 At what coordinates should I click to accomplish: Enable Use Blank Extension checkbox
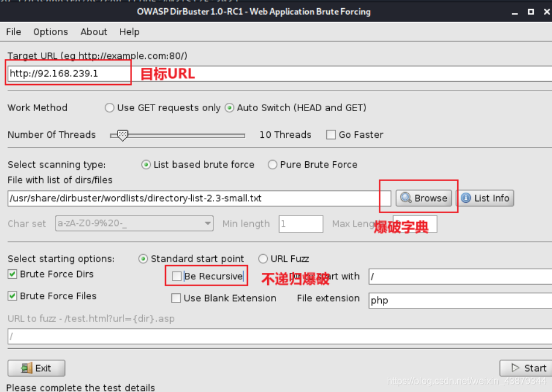(175, 298)
